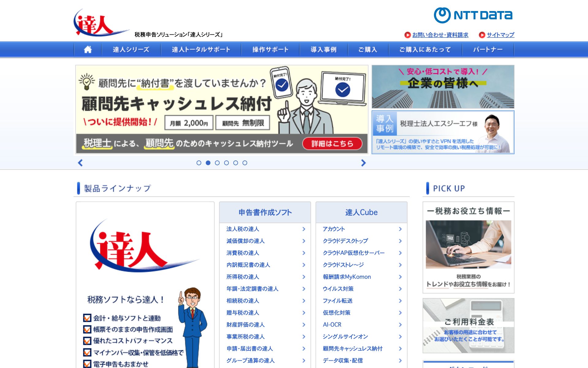The image size is (588, 368).
Task: Go to previous carousel slide arrow
Action: click(80, 163)
